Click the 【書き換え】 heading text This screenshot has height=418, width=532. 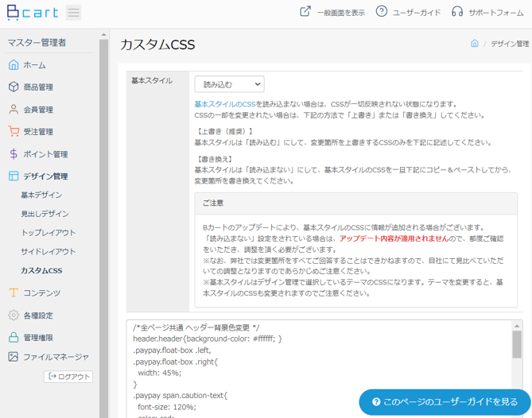pos(214,159)
